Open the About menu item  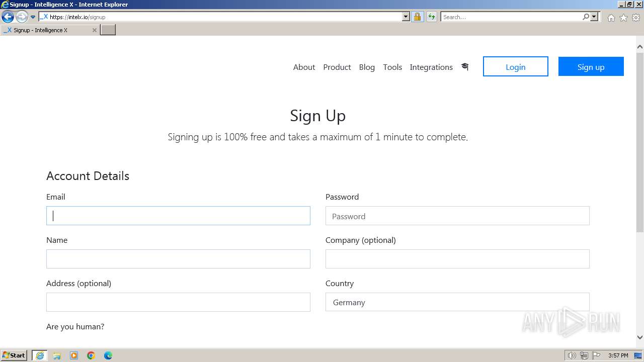point(304,67)
